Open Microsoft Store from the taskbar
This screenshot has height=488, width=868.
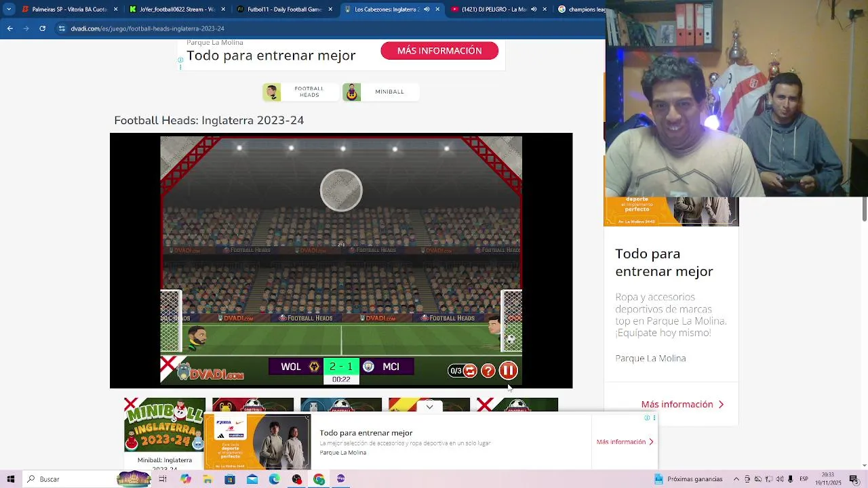(230, 479)
